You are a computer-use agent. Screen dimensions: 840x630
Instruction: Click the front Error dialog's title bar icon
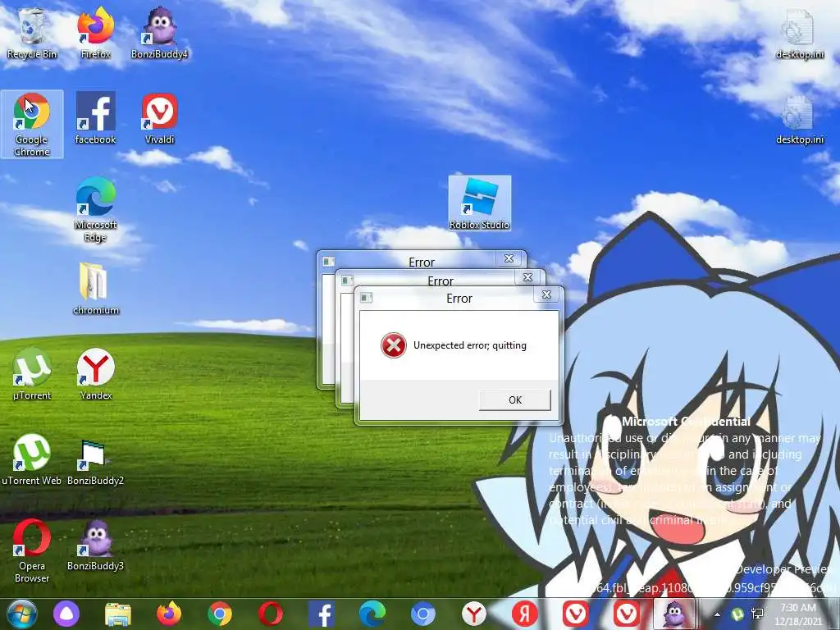pyautogui.click(x=367, y=298)
